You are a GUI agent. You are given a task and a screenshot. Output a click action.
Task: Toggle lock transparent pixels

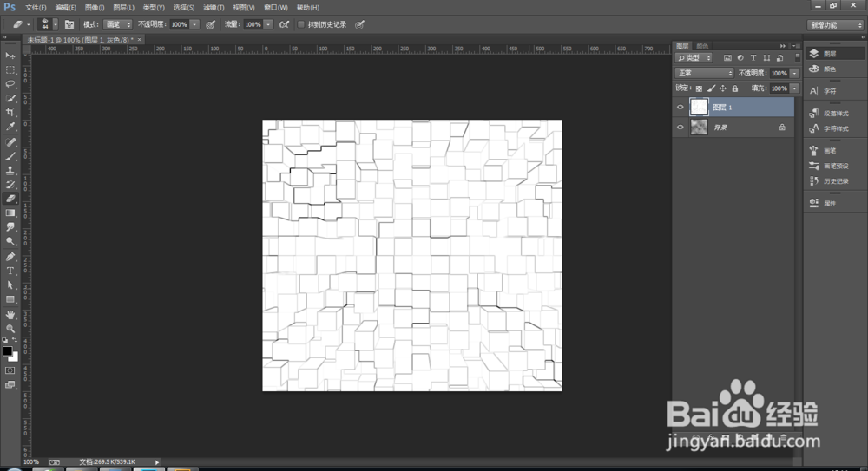699,88
